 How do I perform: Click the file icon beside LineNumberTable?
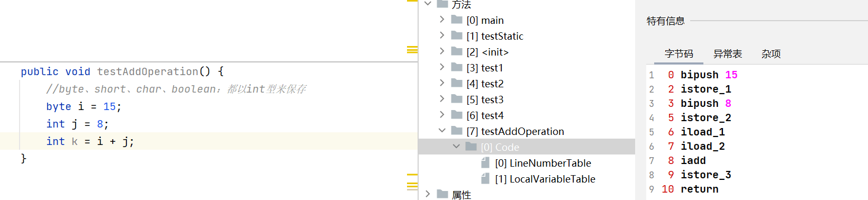485,163
